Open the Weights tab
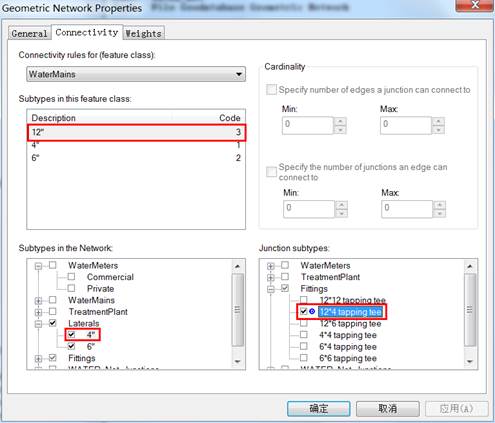Viewport: 495px width, 423px height. tap(144, 33)
